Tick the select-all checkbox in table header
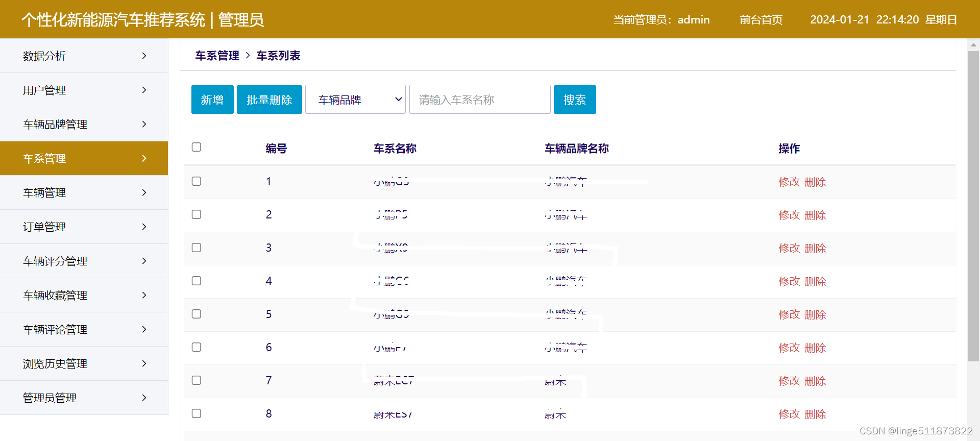980x441 pixels. point(197,147)
